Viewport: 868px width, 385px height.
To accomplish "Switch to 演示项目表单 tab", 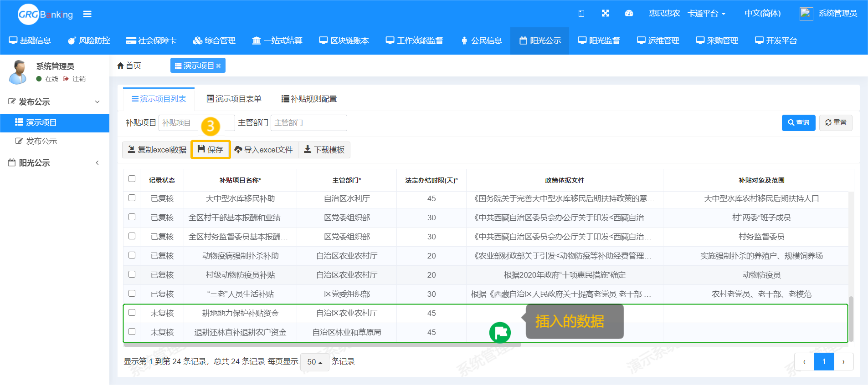I will (x=234, y=99).
